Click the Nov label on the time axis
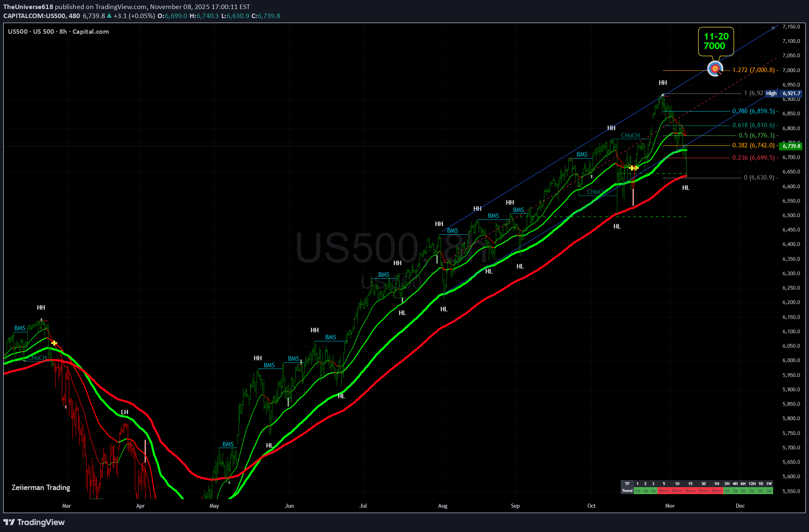 click(670, 506)
